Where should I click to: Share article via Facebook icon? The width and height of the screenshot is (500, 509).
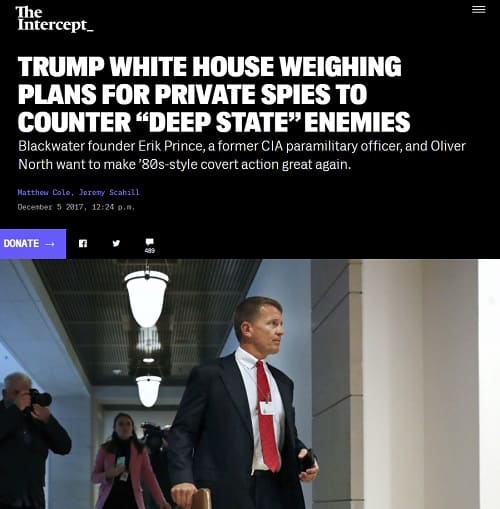(83, 243)
